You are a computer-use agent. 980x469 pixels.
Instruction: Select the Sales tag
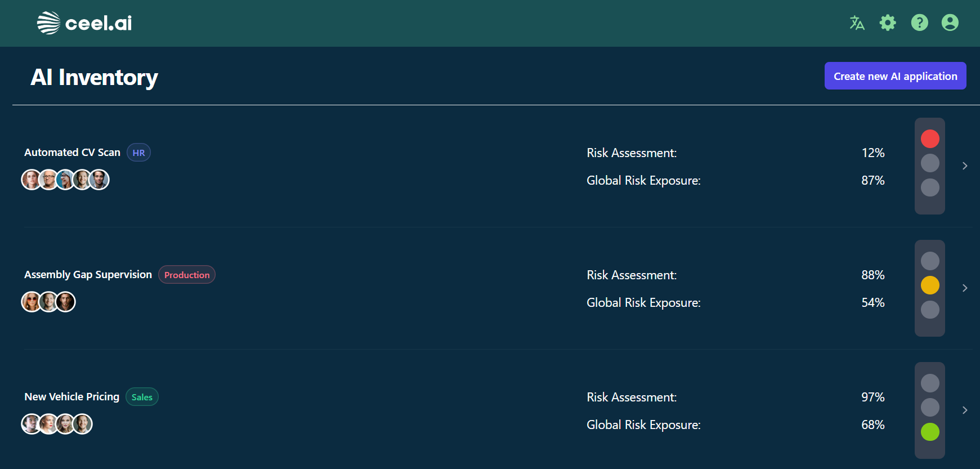(x=142, y=397)
